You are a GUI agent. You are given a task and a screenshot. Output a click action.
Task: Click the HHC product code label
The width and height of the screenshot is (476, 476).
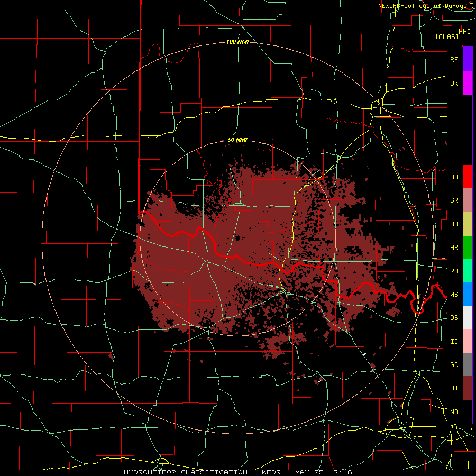[x=464, y=32]
